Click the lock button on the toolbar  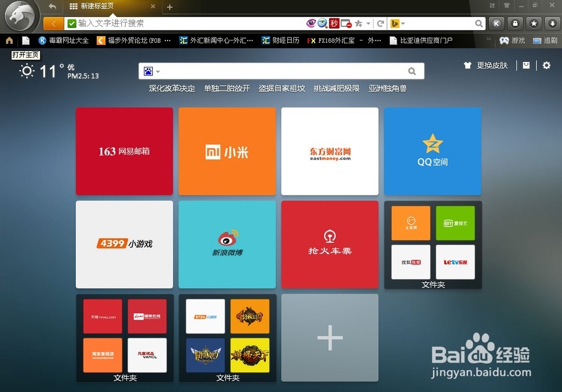click(515, 24)
